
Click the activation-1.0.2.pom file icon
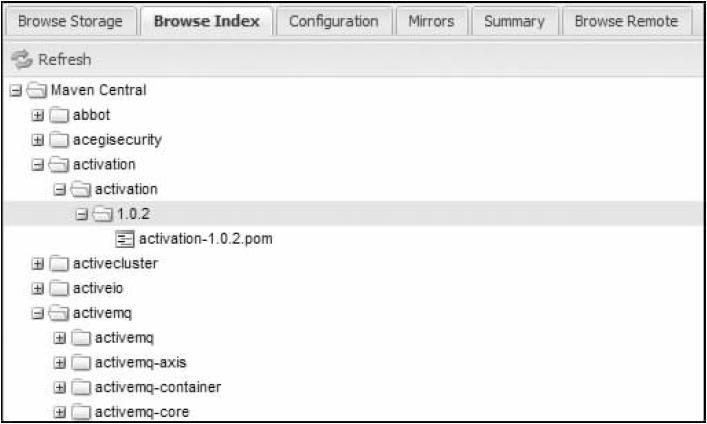[125, 239]
